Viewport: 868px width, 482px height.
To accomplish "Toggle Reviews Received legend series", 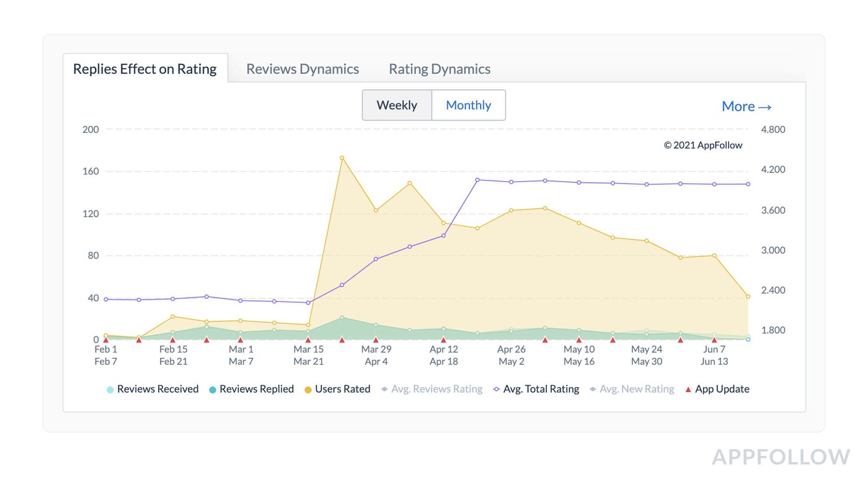I will 153,390.
